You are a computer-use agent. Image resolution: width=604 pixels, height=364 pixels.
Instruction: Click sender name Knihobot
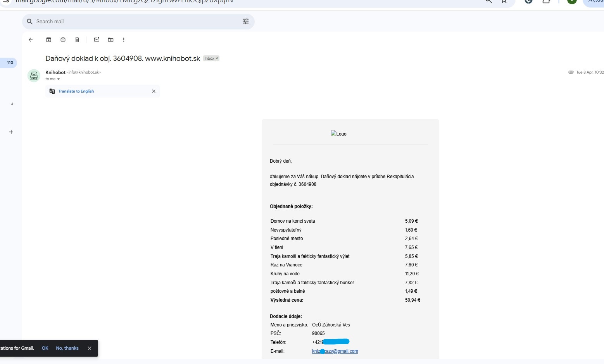pos(55,72)
